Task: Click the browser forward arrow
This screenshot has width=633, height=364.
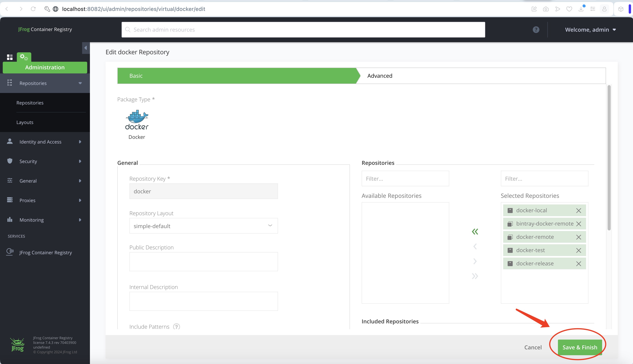Action: click(21, 9)
